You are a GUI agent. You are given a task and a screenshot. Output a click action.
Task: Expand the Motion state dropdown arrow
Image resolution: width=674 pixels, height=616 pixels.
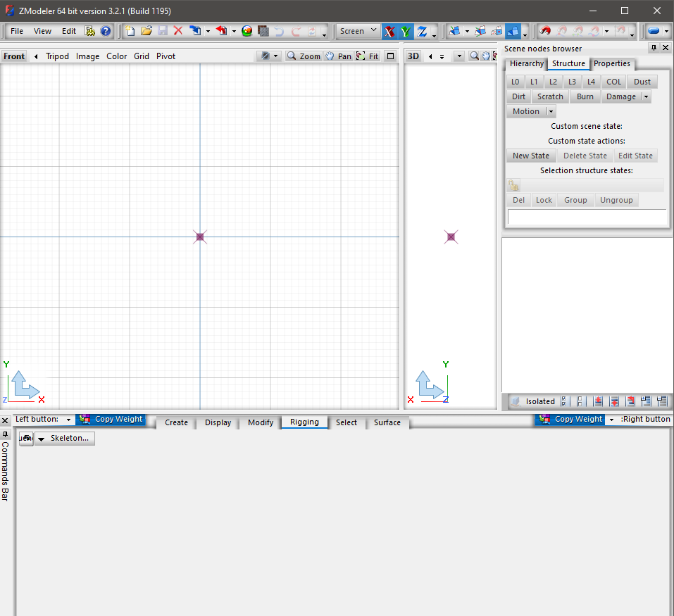click(551, 111)
